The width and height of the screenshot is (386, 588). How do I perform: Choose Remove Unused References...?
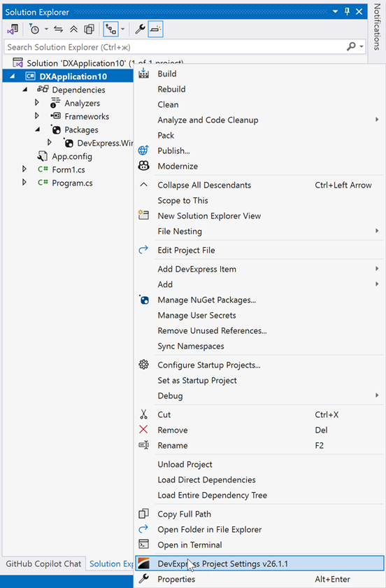[212, 330]
